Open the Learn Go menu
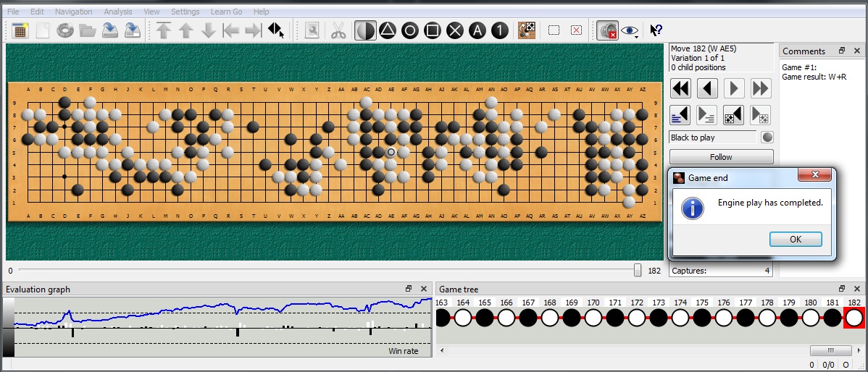868x372 pixels. click(x=226, y=12)
